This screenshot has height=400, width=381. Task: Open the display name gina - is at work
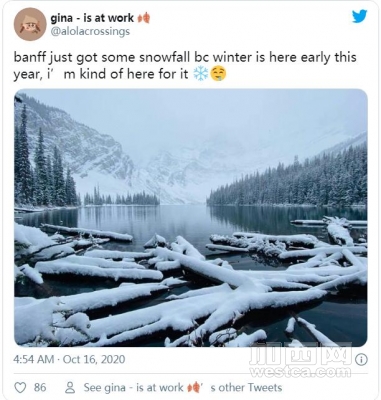(92, 18)
